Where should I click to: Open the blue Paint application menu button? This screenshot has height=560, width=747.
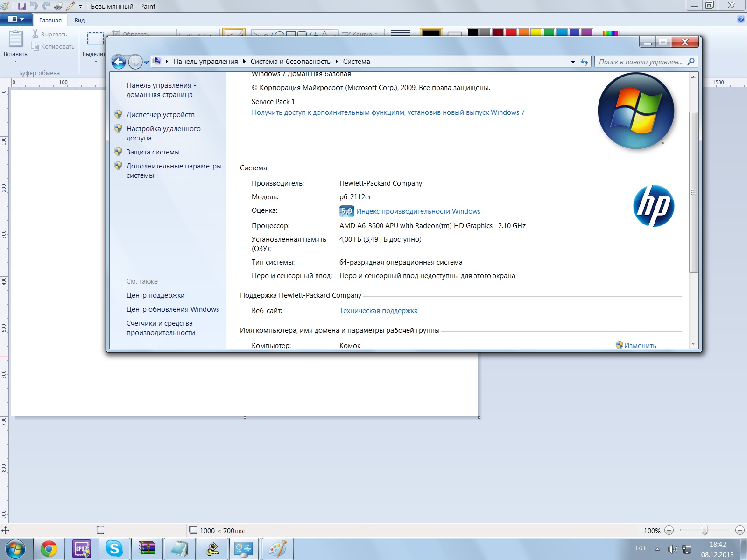tap(16, 20)
